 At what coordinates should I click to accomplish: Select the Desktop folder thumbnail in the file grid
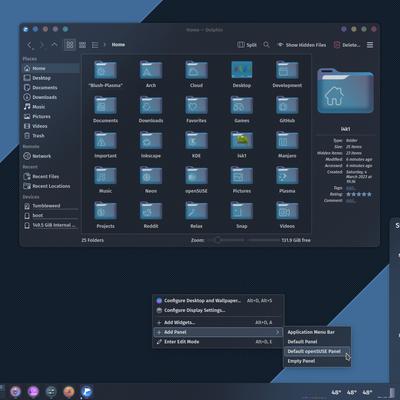(242, 70)
